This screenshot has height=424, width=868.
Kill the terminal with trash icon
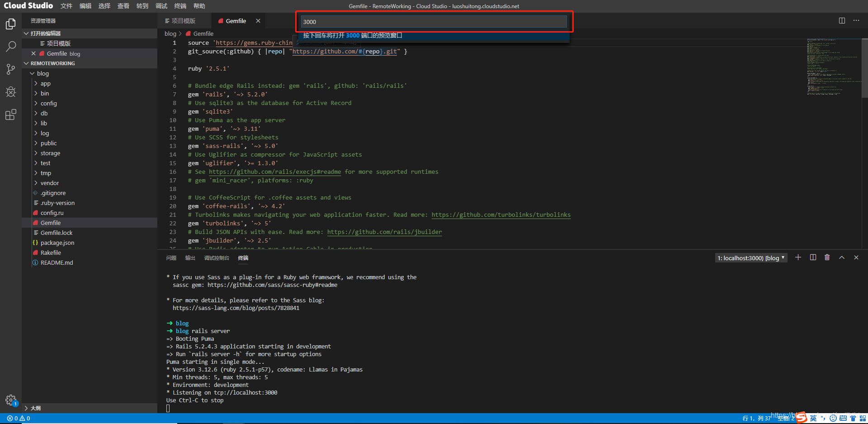(827, 257)
